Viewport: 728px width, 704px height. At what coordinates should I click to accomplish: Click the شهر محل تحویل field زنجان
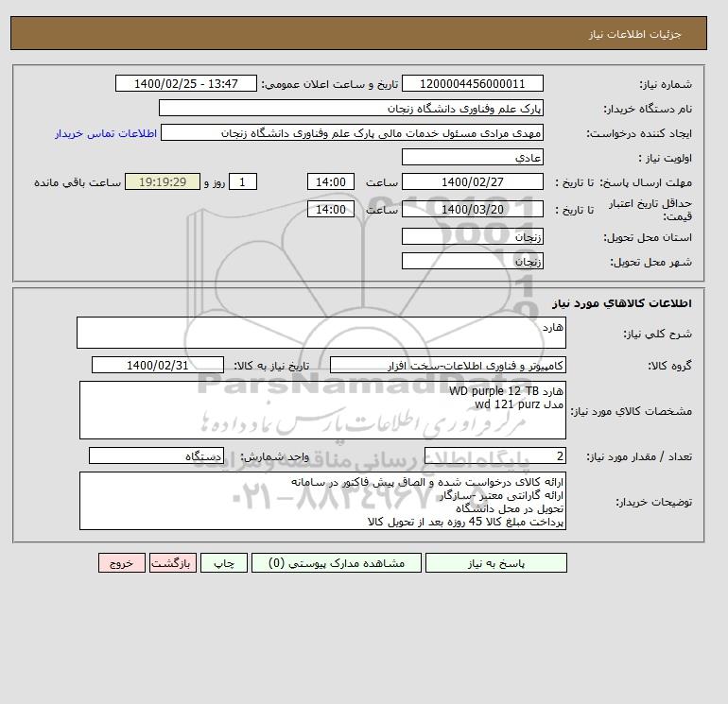[x=472, y=261]
